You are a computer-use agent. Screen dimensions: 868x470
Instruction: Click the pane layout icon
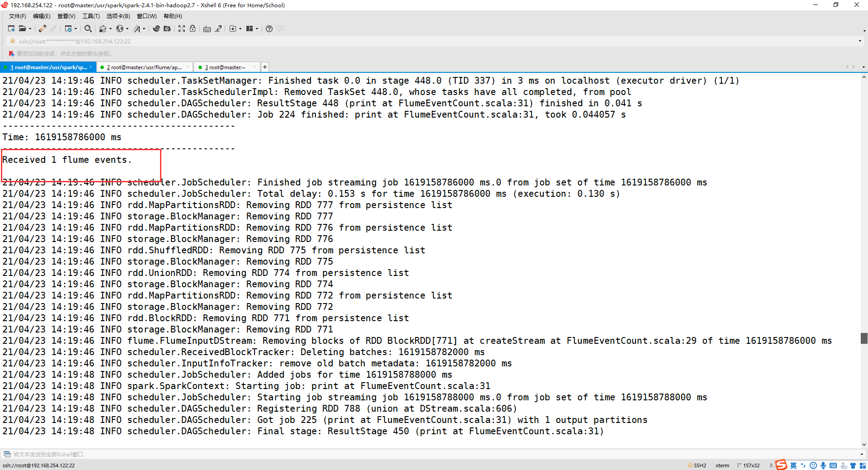pos(250,28)
